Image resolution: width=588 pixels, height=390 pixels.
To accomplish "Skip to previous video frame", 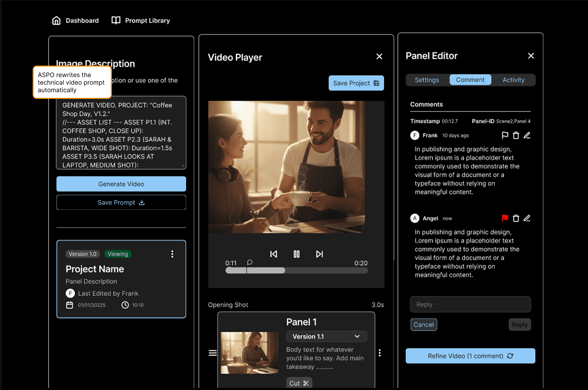I will pyautogui.click(x=273, y=254).
